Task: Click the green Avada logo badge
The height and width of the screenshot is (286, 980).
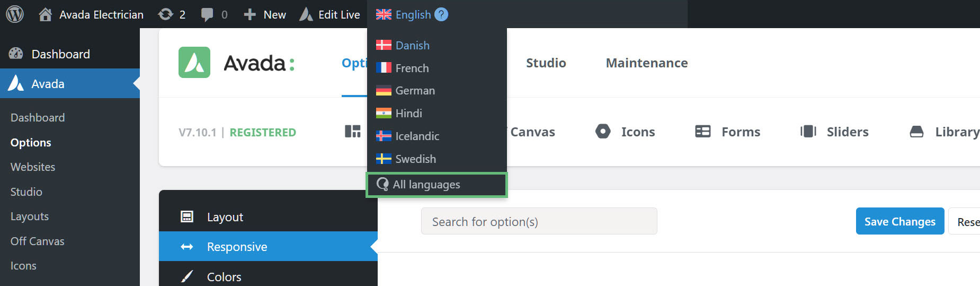Action: 194,63
